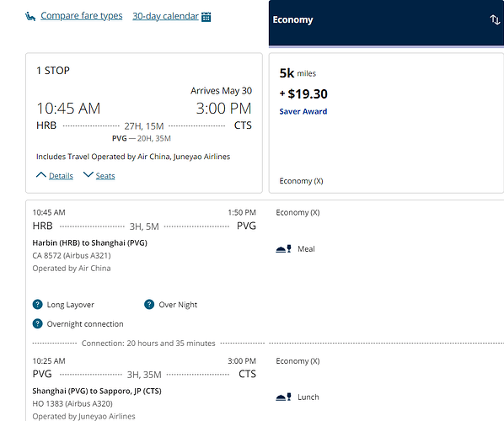Open the 30-day calendar link

pyautogui.click(x=165, y=16)
